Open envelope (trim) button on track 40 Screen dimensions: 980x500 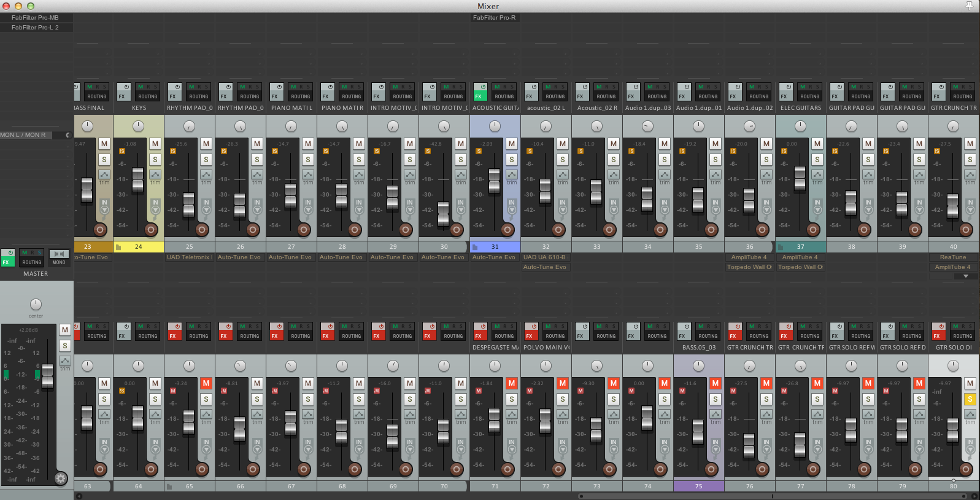[970, 176]
